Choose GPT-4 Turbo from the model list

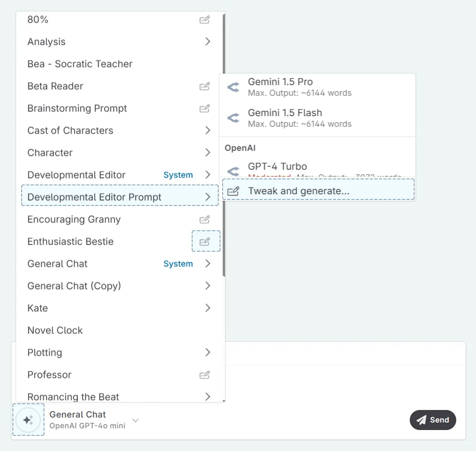pos(277,167)
